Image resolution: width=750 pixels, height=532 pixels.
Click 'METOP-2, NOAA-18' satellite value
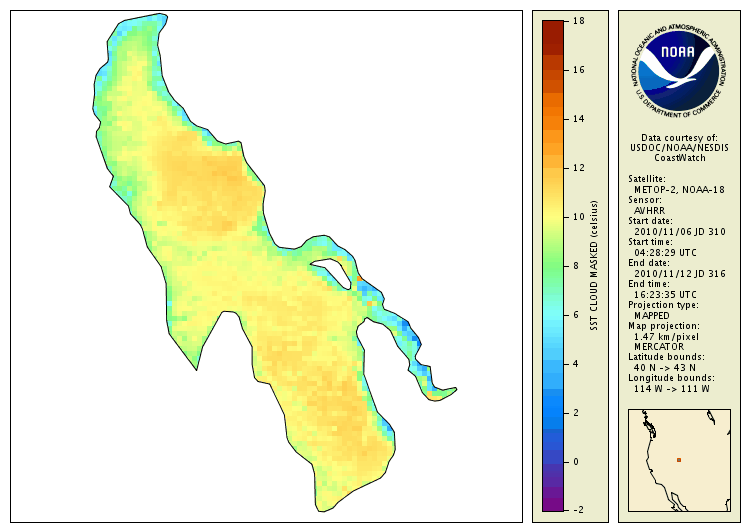(679, 189)
